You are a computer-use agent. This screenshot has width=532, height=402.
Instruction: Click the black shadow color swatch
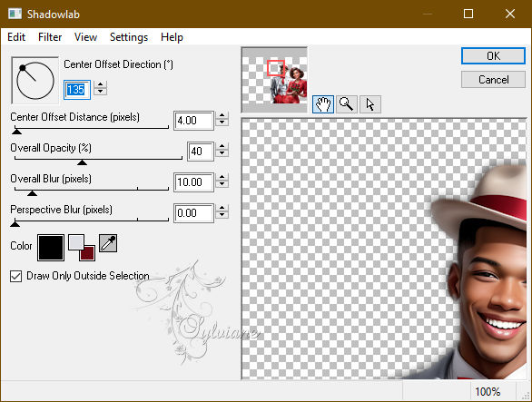pyautogui.click(x=51, y=248)
